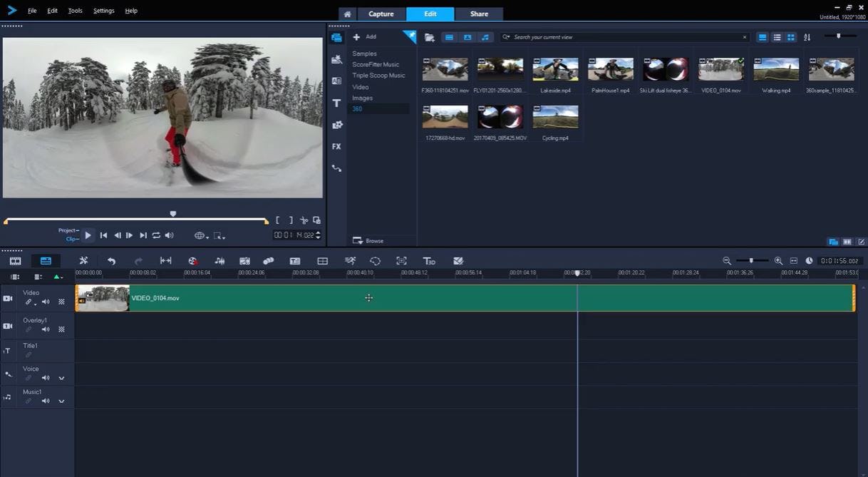Screen dimensions: 868x477
Task: Adjust the timeline zoom slider
Action: 750,261
